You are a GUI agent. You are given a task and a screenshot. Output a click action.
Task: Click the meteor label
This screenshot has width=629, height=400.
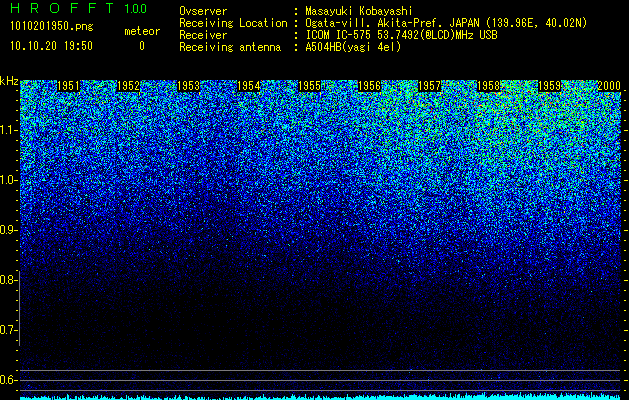[142, 31]
